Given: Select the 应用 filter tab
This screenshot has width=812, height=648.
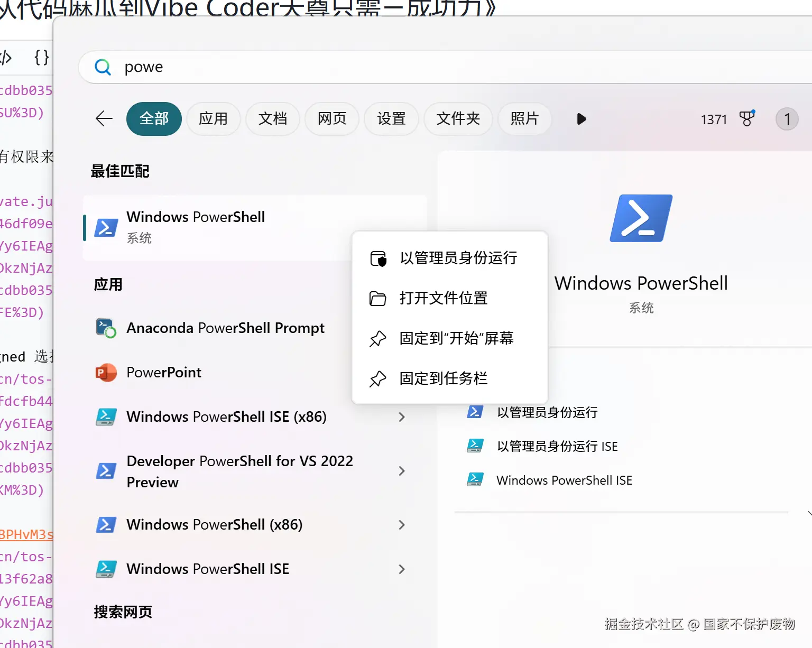Looking at the screenshot, I should pos(214,119).
